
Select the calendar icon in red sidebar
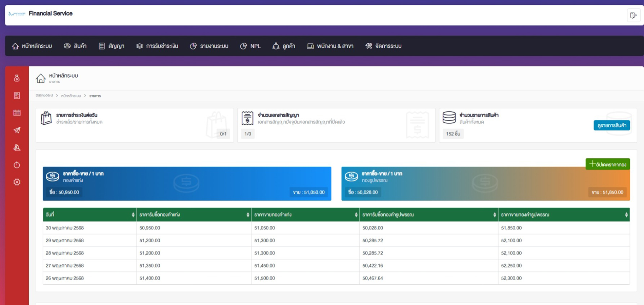coord(17,113)
